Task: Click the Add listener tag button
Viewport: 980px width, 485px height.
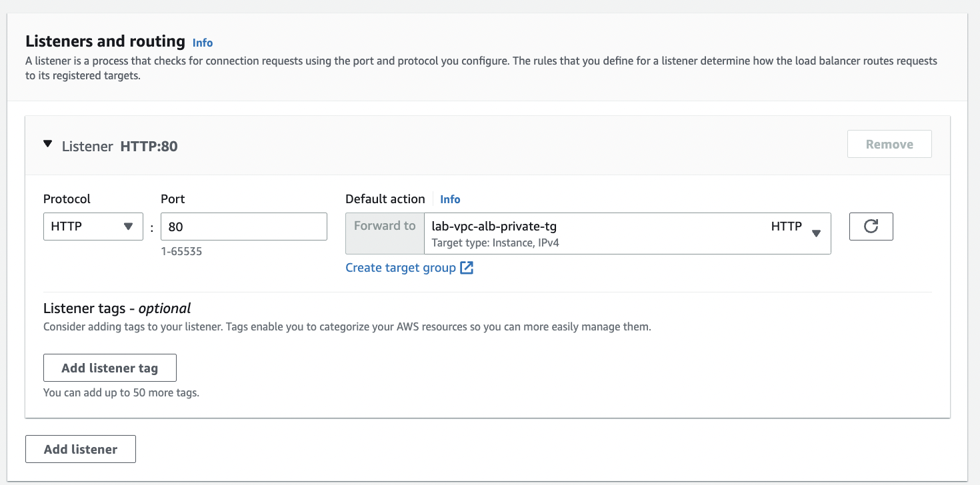Action: [109, 368]
